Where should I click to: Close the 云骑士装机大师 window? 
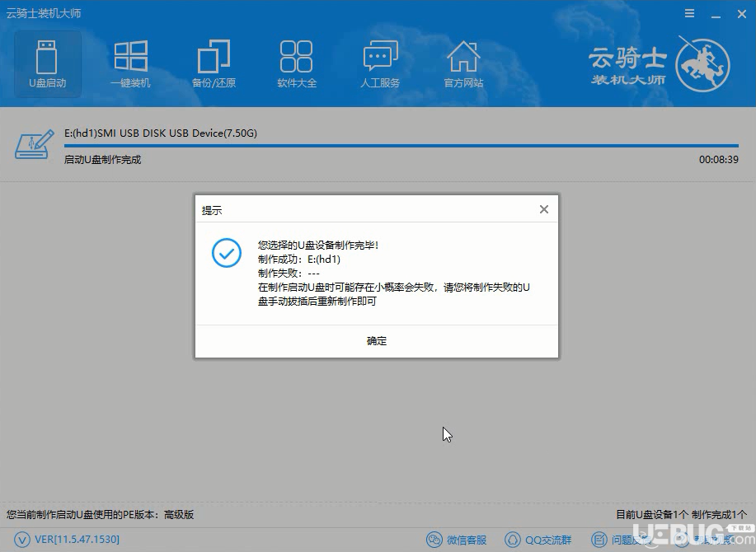[742, 14]
